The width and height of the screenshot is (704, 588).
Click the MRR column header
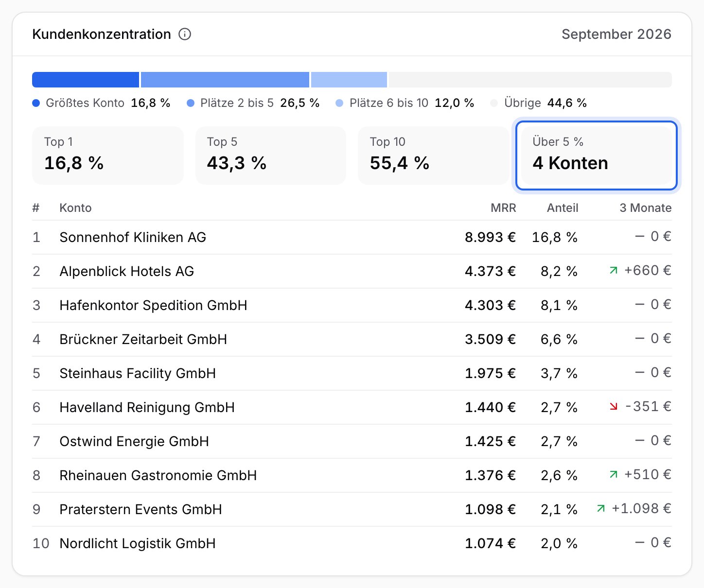pyautogui.click(x=503, y=208)
